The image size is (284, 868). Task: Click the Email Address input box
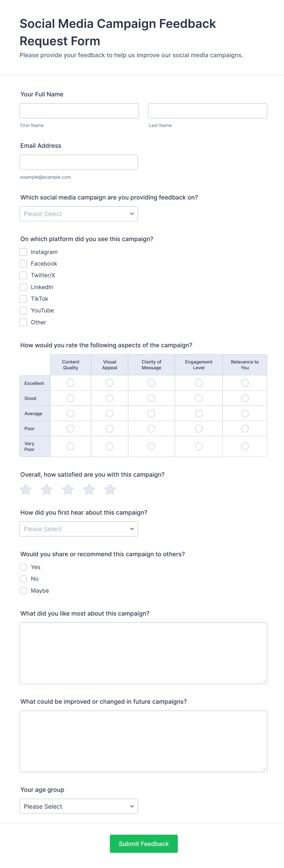[79, 162]
